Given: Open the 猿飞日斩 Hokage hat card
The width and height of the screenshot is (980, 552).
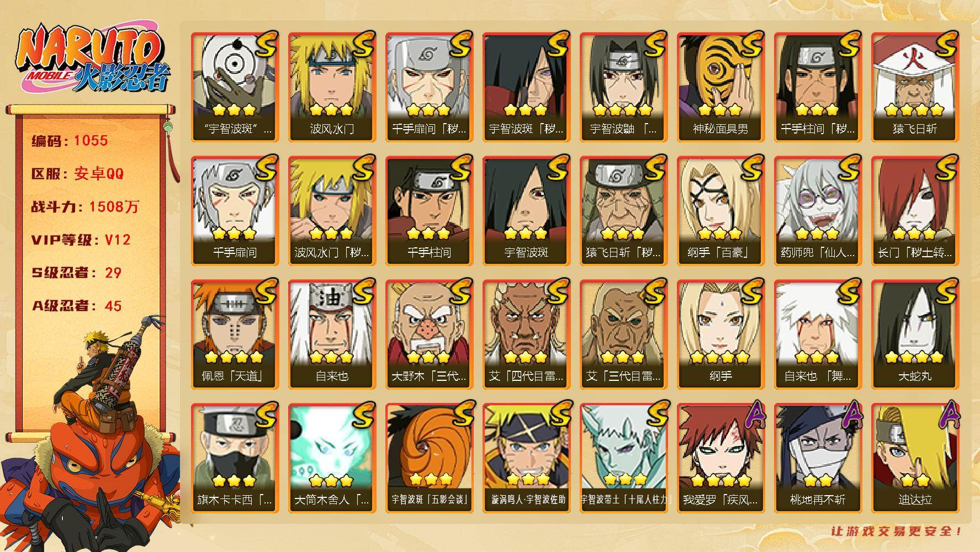Looking at the screenshot, I should [915, 87].
